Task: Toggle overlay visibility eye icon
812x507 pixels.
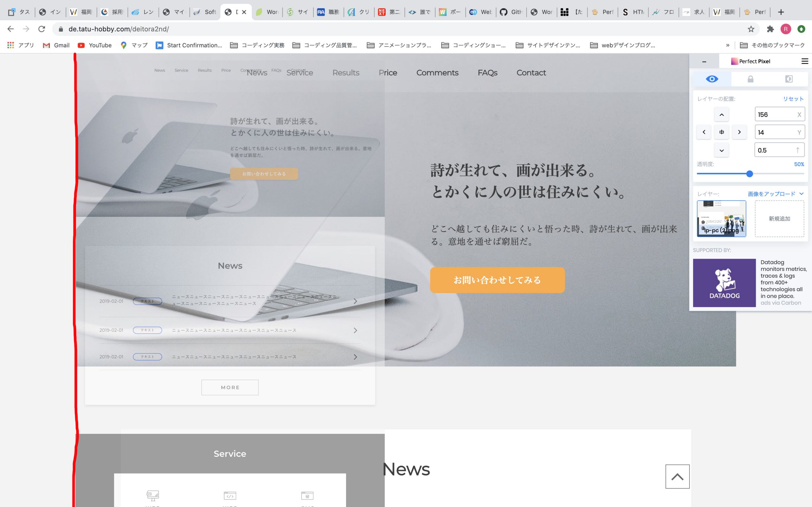Action: click(712, 79)
